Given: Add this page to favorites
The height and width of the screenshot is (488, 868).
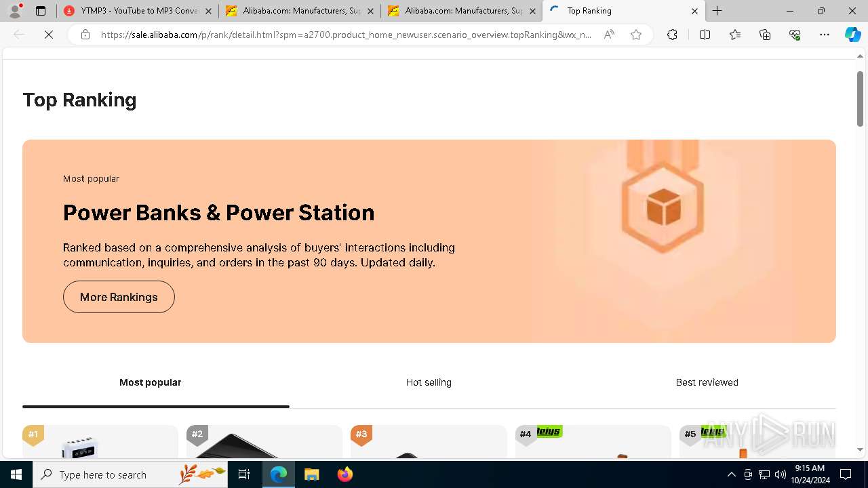Looking at the screenshot, I should [x=636, y=35].
